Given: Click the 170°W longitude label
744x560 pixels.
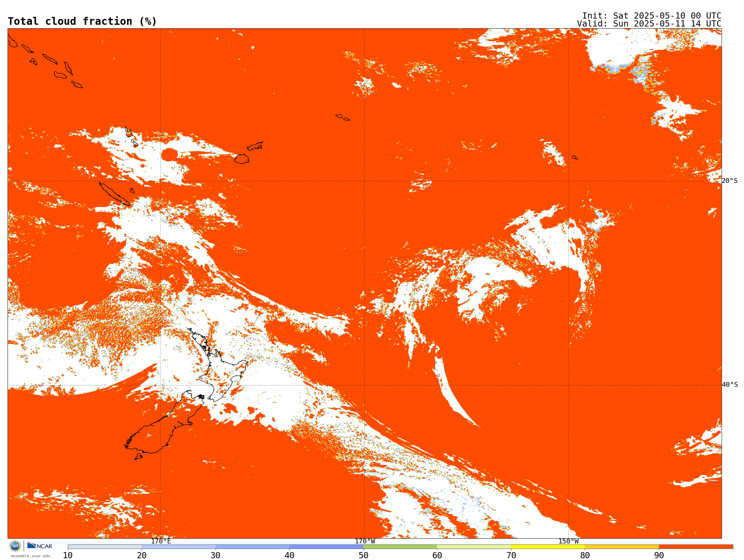Looking at the screenshot, I should (365, 541).
